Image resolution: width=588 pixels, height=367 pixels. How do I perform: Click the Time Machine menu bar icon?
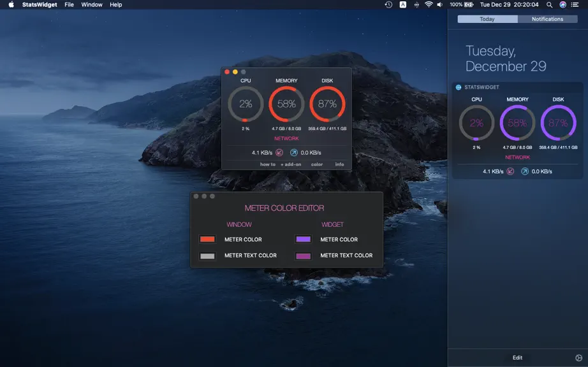click(x=388, y=4)
